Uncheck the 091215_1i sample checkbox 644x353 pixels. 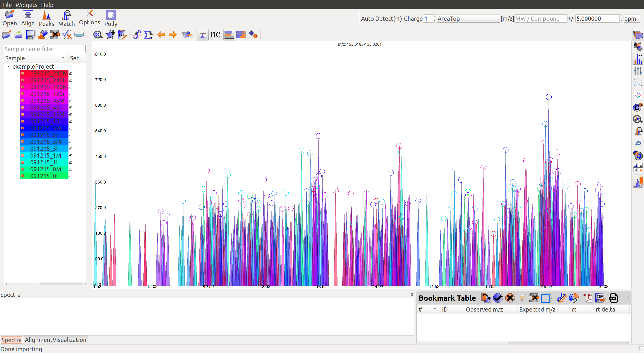23,162
